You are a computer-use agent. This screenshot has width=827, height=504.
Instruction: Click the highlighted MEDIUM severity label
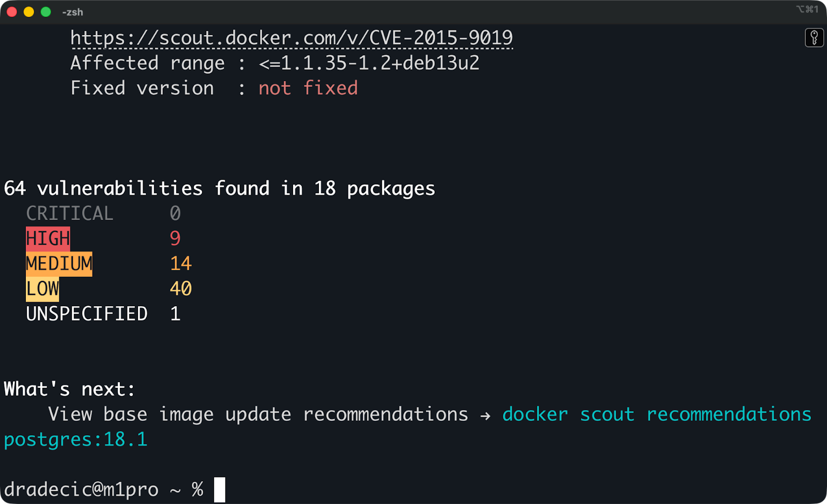click(x=58, y=263)
